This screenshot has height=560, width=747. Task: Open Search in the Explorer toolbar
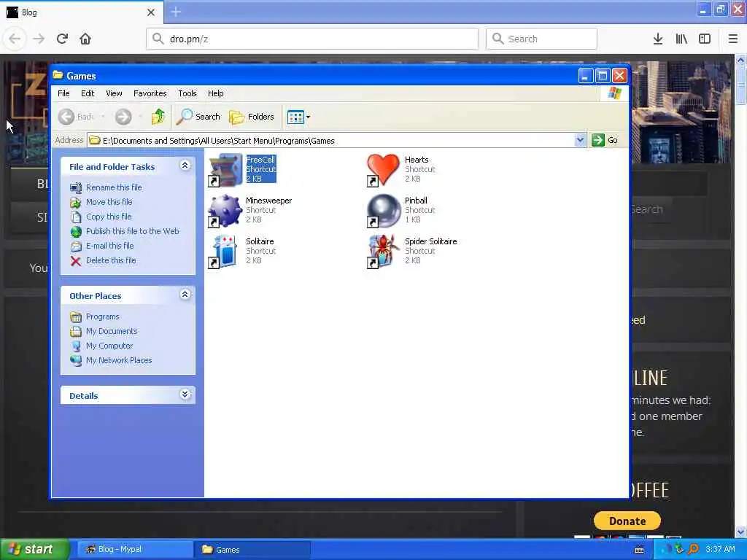pos(198,117)
